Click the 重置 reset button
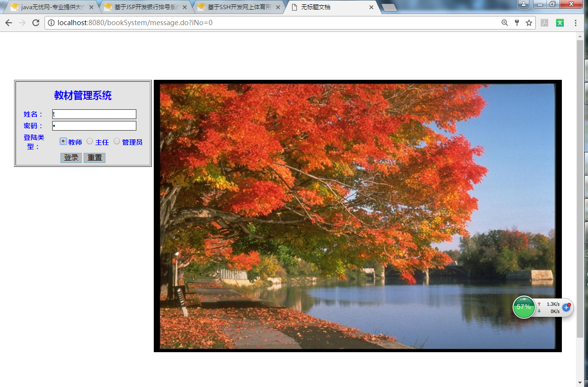Image resolution: width=588 pixels, height=387 pixels. pos(94,158)
